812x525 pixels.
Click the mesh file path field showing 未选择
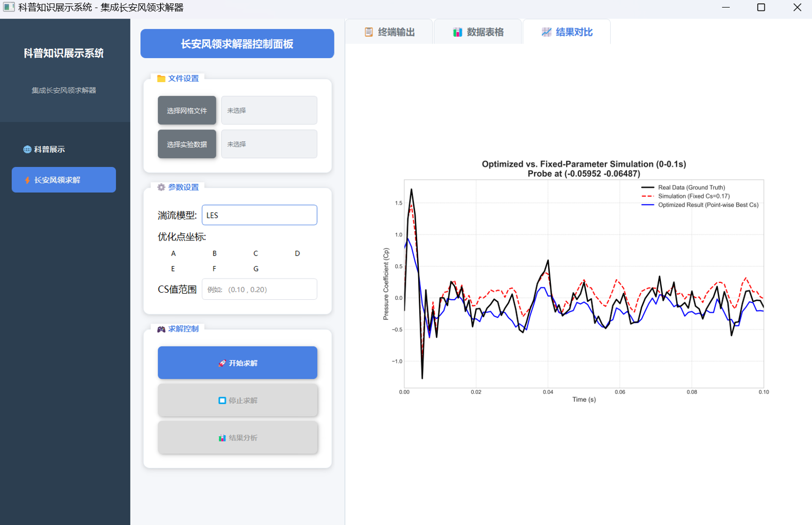pos(269,111)
